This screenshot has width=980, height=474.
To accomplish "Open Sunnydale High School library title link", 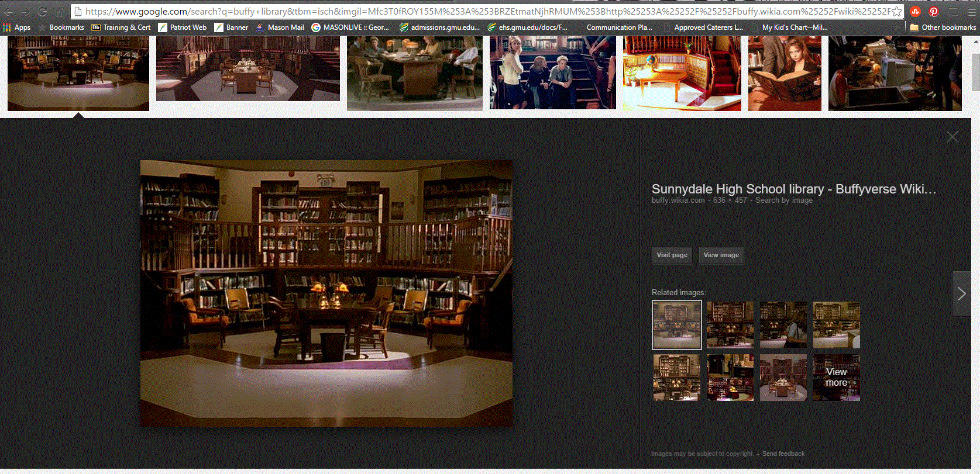I will pyautogui.click(x=794, y=189).
